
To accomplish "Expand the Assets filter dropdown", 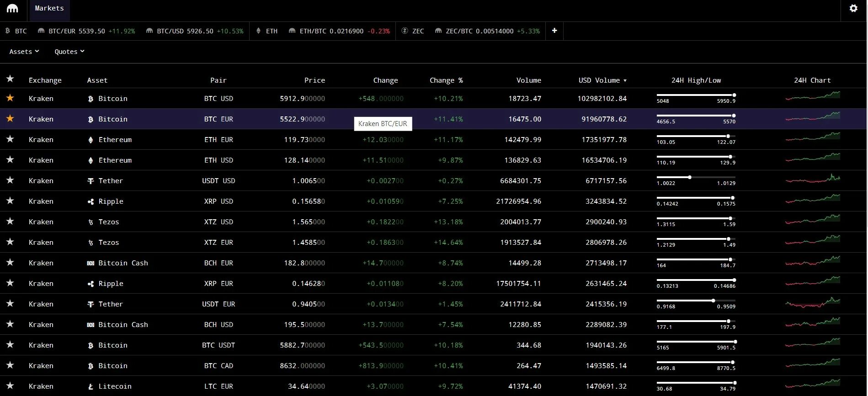I will point(24,52).
